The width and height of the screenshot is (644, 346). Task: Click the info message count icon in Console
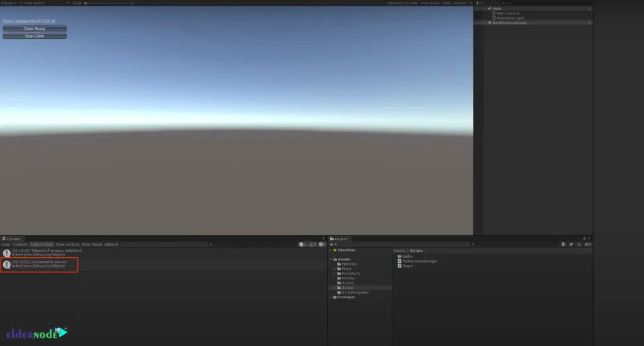[303, 244]
